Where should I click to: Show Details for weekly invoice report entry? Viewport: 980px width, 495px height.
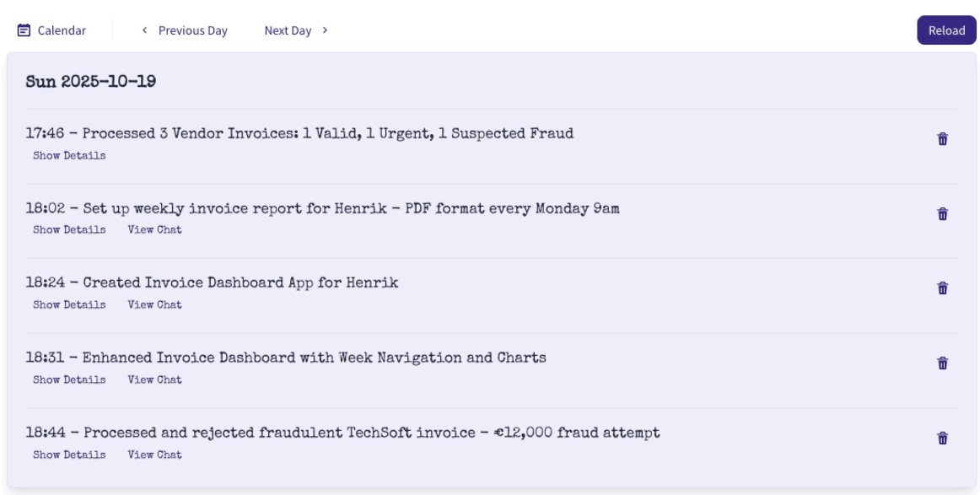tap(69, 229)
